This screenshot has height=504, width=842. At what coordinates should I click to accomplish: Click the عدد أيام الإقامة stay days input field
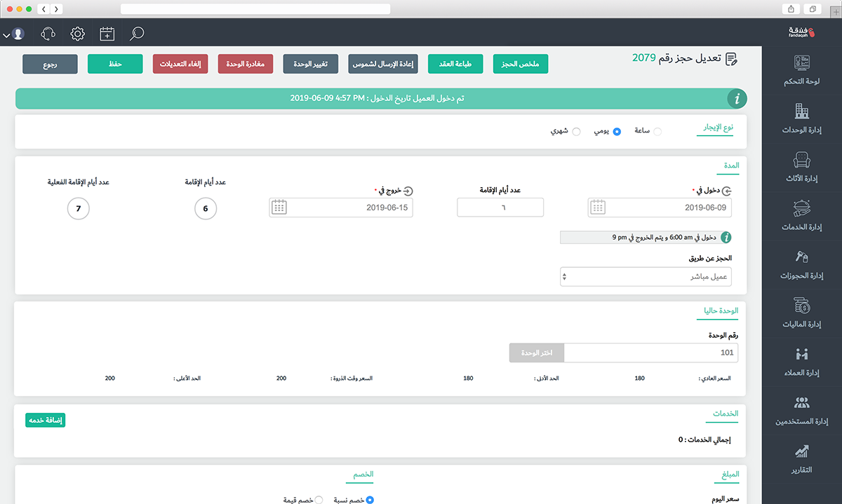[500, 207]
